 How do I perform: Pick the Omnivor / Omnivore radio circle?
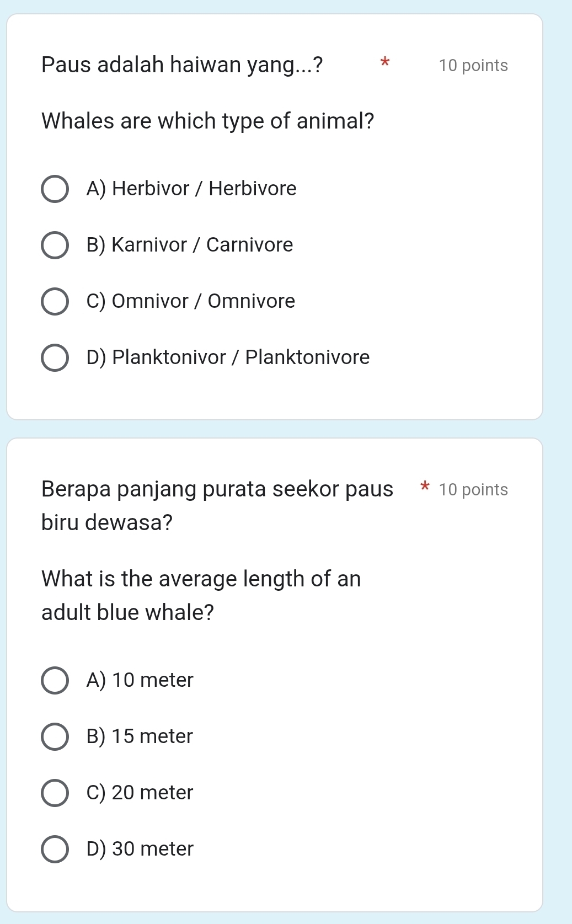(55, 302)
